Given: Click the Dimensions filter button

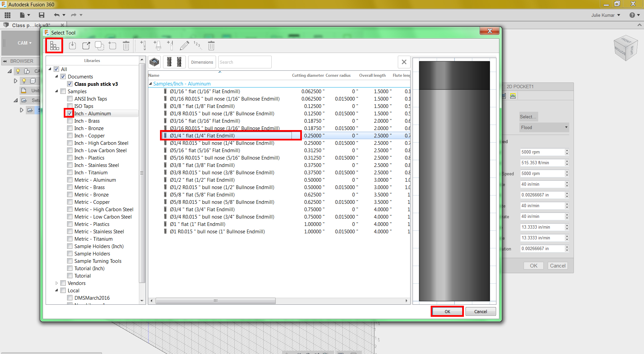Looking at the screenshot, I should pyautogui.click(x=202, y=62).
